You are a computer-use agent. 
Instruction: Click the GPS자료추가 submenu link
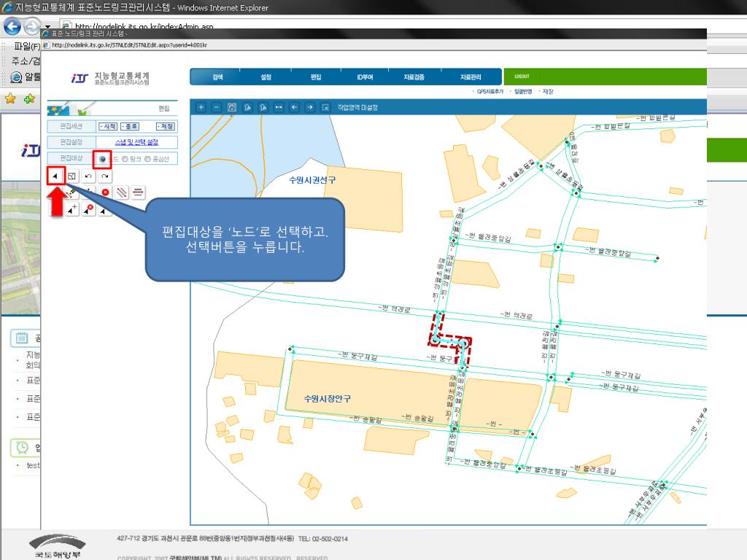point(489,91)
